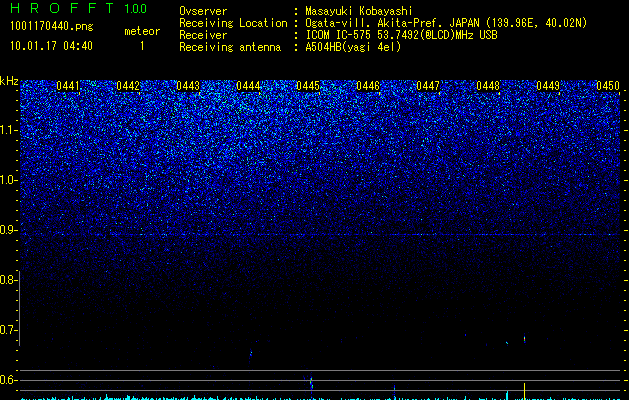
Task: Click the 0448 time marker
Action: 488,86
